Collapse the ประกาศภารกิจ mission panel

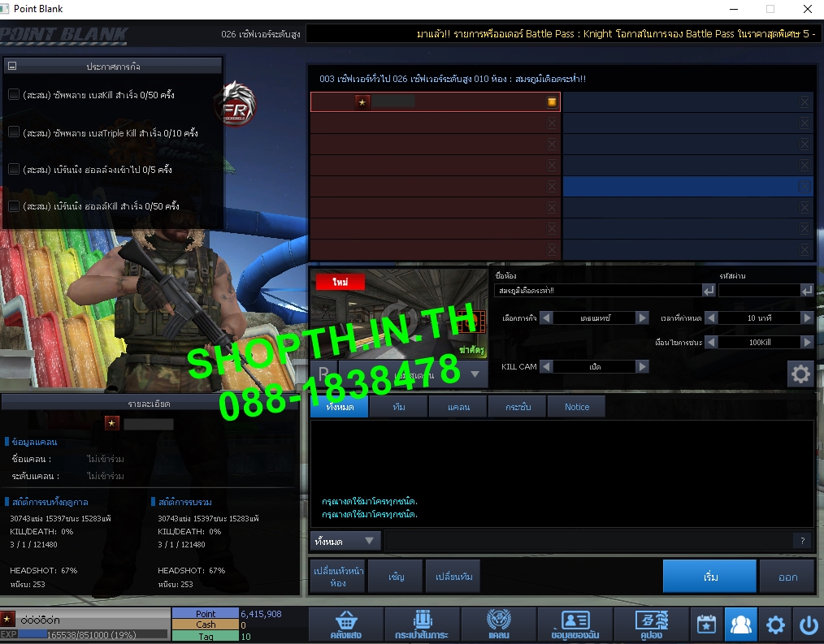[12, 66]
